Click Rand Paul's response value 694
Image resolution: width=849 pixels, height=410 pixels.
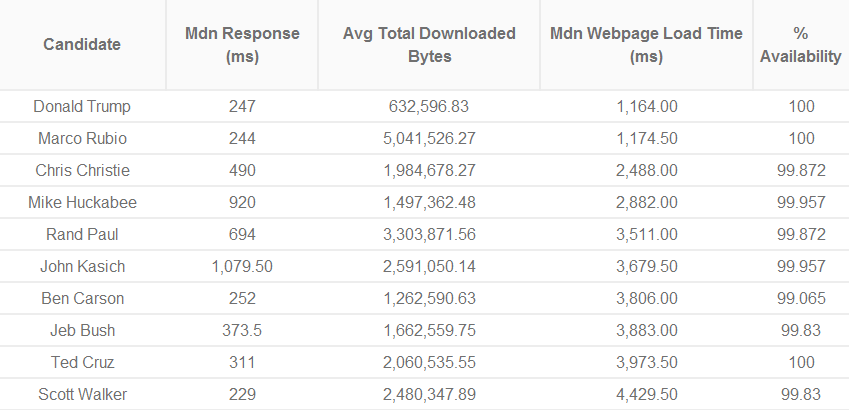tap(242, 234)
